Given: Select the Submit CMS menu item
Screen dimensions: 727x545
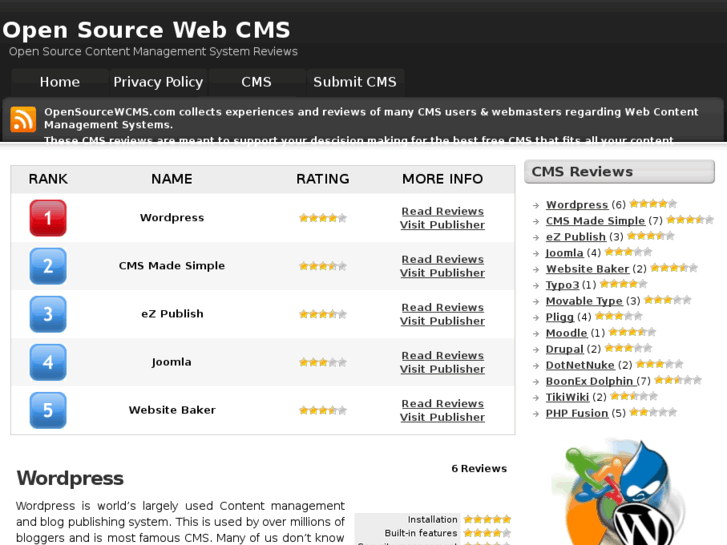Looking at the screenshot, I should pos(355,82).
